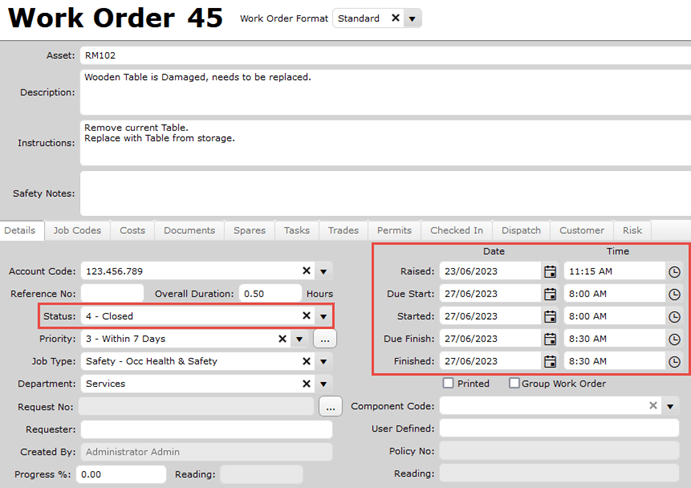Click the ellipsis button beside Request No

pyautogui.click(x=331, y=406)
